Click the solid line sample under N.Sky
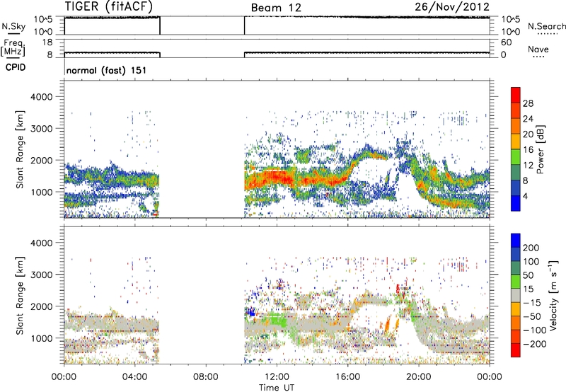This screenshot has height=392, width=566. 13,33
